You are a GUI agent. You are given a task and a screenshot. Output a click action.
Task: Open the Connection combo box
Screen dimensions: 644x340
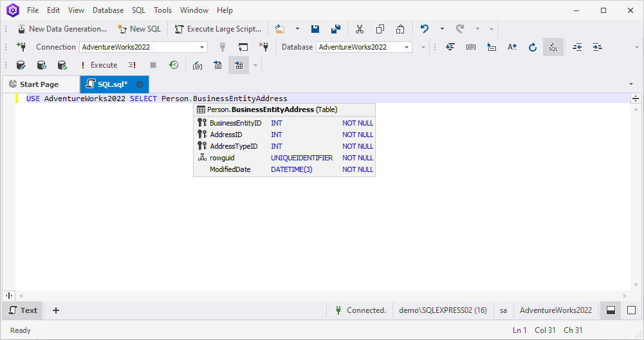(143, 47)
